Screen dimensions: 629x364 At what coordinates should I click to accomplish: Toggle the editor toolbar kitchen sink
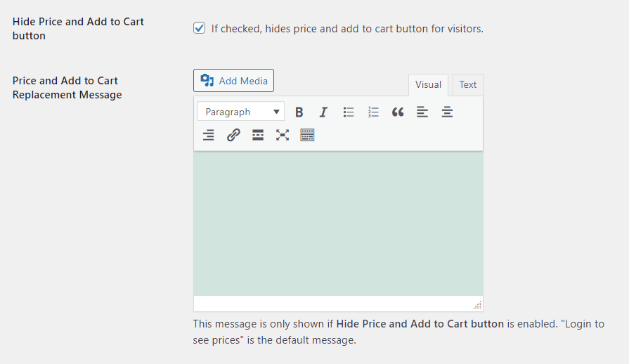[x=307, y=135]
